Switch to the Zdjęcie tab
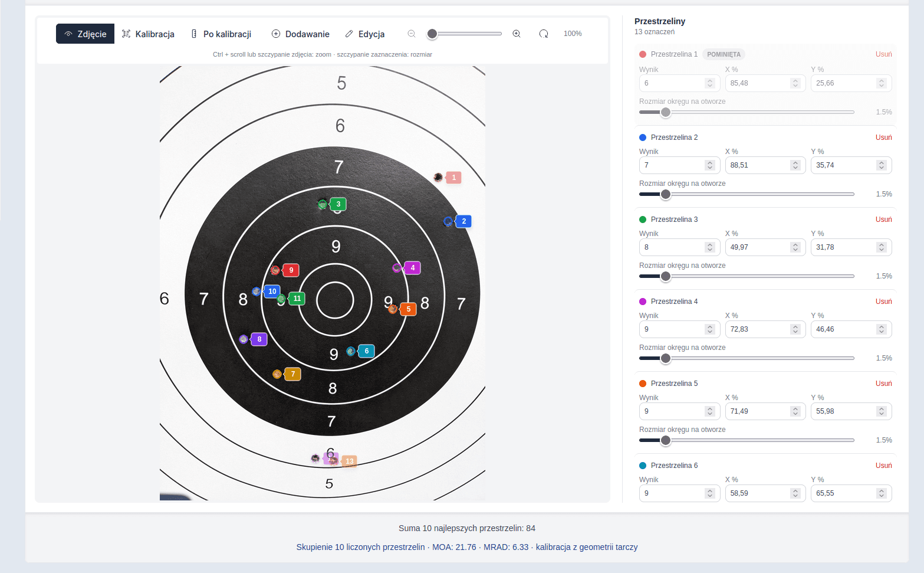The width and height of the screenshot is (924, 573). click(x=85, y=34)
